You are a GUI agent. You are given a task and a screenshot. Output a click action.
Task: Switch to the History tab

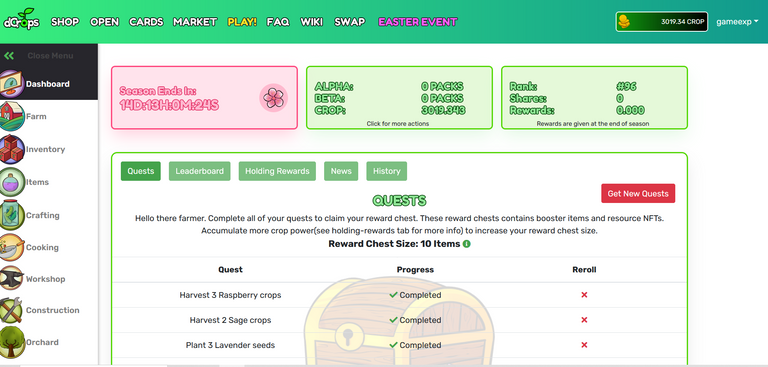386,171
